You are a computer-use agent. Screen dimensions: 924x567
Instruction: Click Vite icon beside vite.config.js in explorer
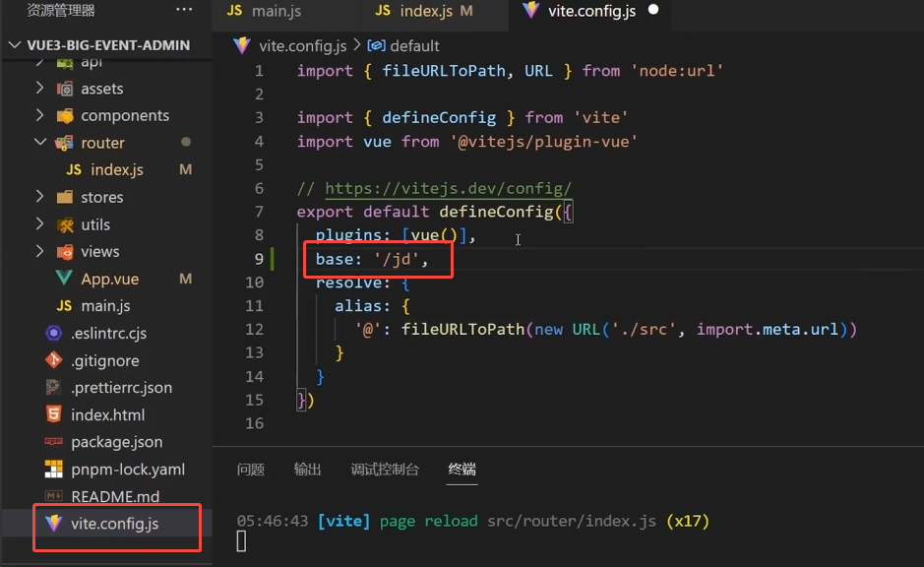click(x=53, y=523)
